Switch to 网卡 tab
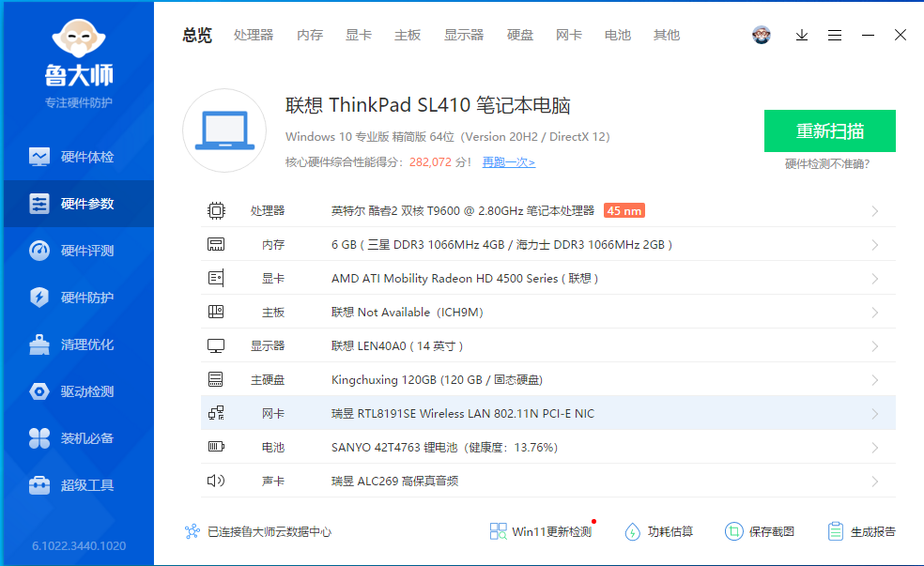 [x=569, y=36]
